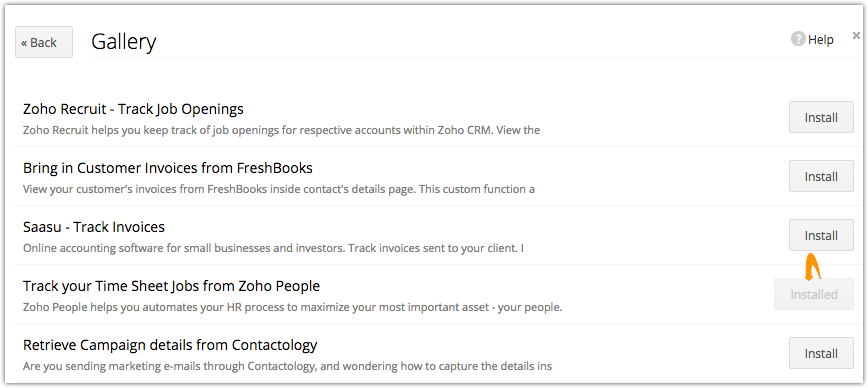Open Track your Time Sheet Jobs title
Image resolution: width=868 pixels, height=388 pixels.
click(172, 286)
